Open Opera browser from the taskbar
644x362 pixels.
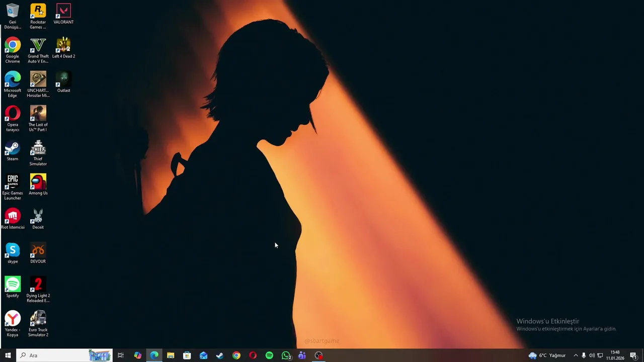[253, 355]
